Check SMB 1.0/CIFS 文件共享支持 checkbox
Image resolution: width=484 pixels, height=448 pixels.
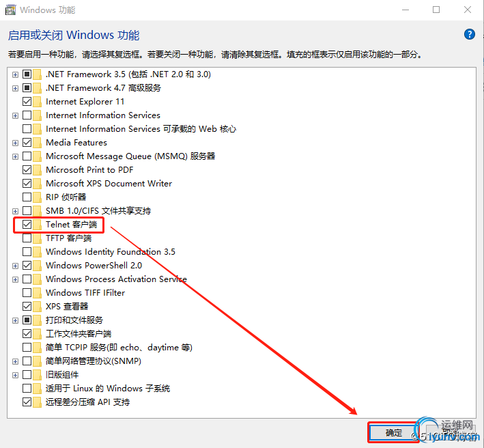tap(27, 210)
